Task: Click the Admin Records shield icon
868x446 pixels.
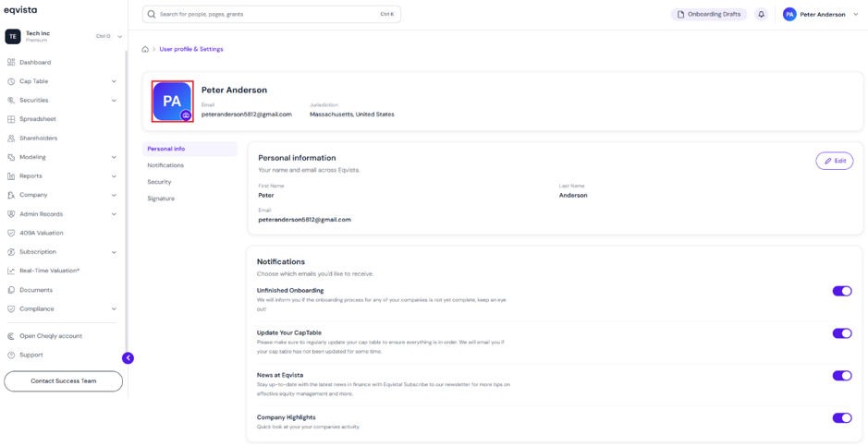Action: (11, 214)
